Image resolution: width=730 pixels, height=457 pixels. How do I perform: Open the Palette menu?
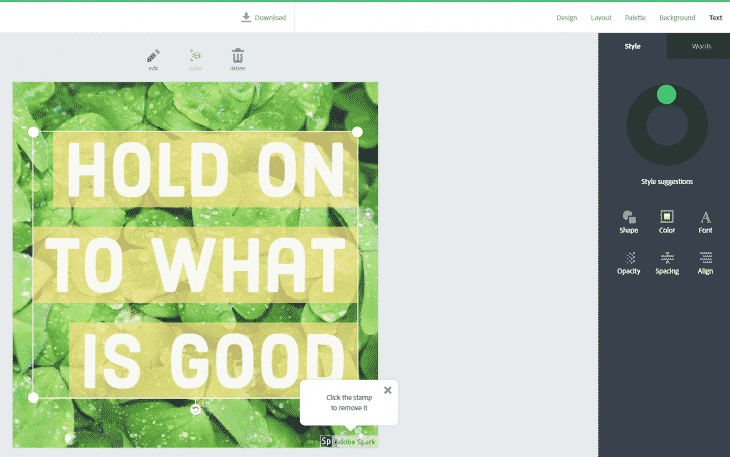[635, 17]
